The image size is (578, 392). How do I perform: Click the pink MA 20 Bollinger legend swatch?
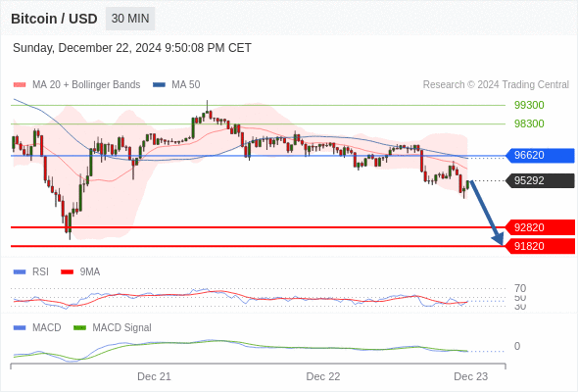coord(20,85)
